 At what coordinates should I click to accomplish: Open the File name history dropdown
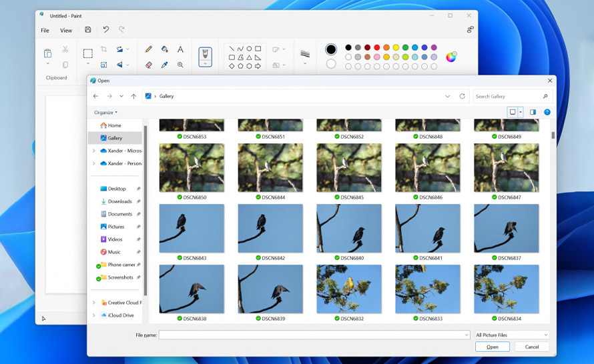(467, 335)
